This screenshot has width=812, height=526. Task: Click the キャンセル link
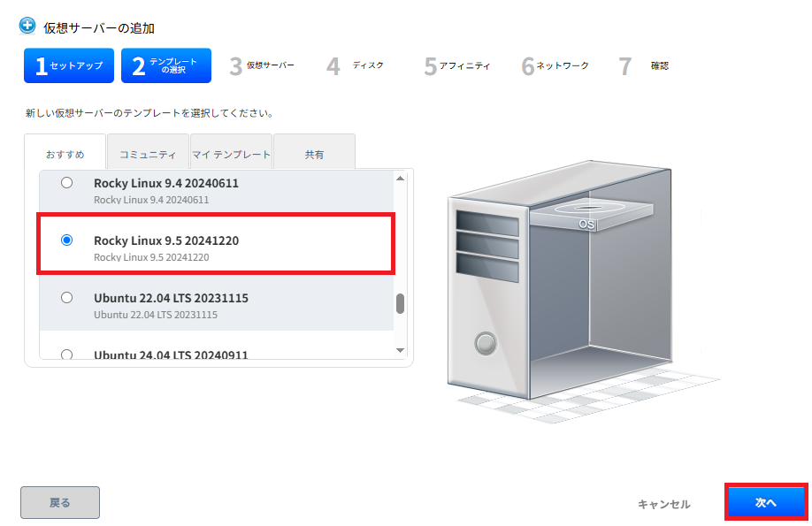point(664,504)
